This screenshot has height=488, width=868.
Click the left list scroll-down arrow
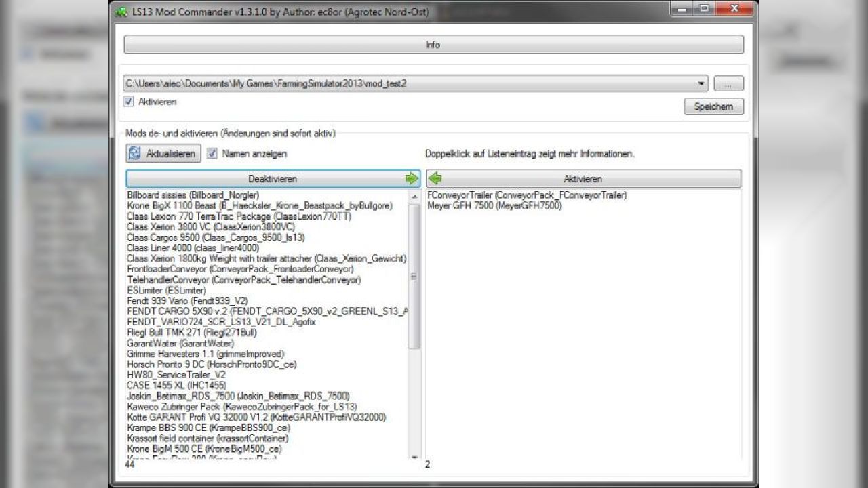click(414, 457)
